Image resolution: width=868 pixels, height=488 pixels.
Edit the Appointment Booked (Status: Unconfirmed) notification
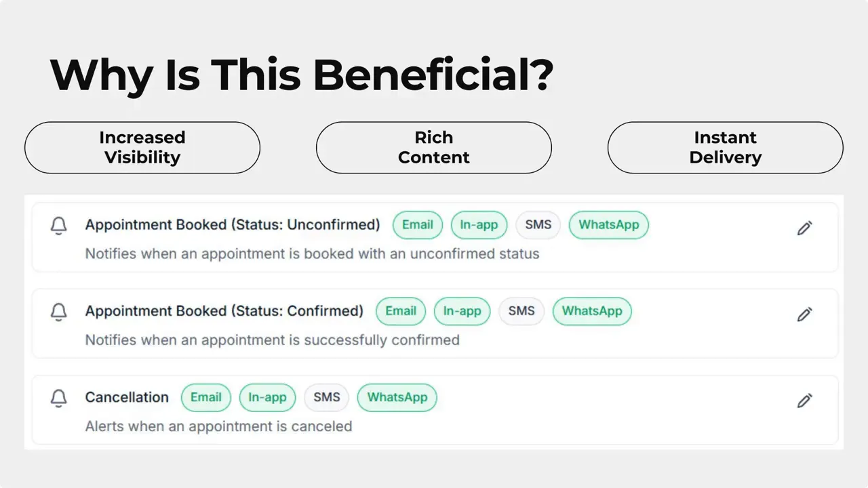coord(804,228)
